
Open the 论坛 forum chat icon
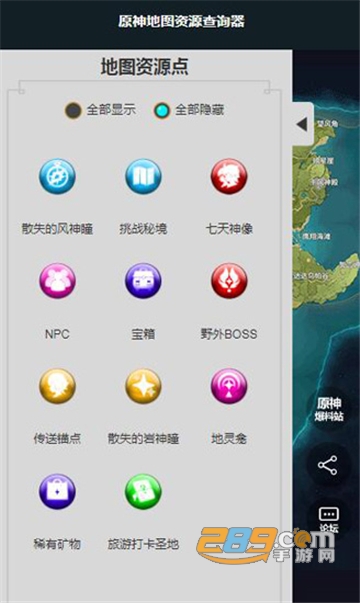(x=328, y=519)
